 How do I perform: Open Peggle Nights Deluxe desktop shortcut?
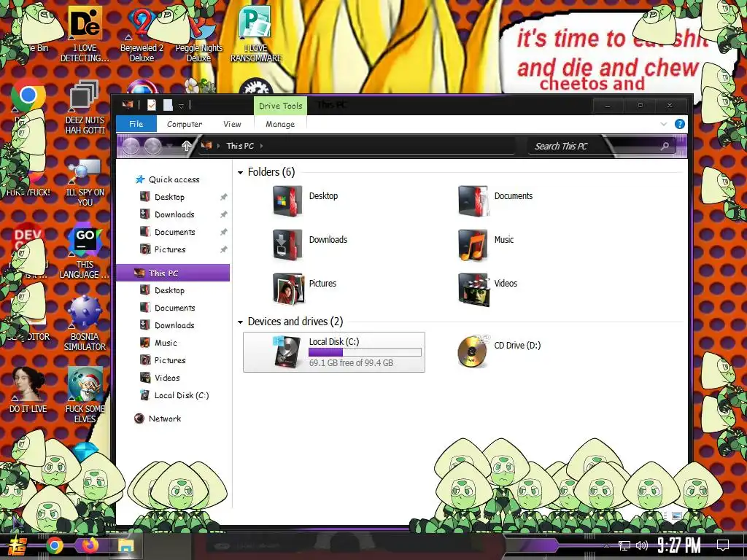[198, 36]
